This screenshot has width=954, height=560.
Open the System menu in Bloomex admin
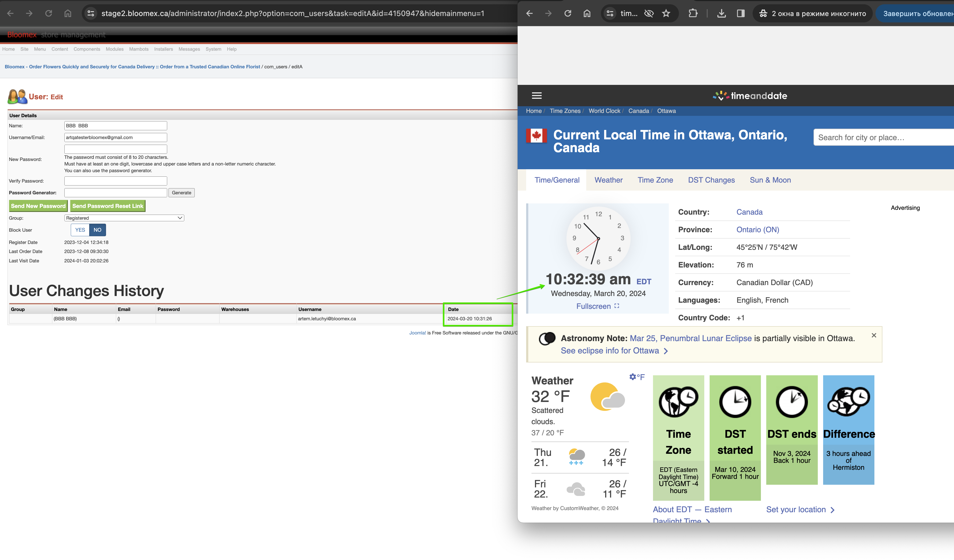213,49
